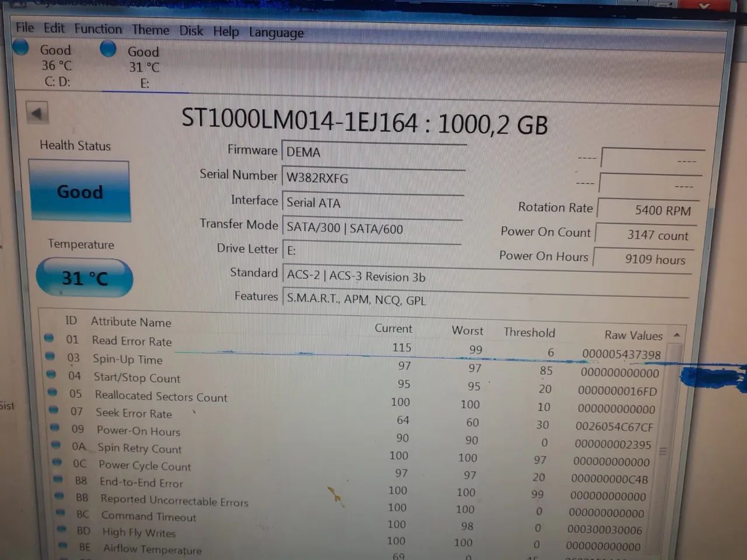Click the Interface field Serial ATA
Image resolution: width=747 pixels, height=560 pixels.
pyautogui.click(x=372, y=203)
